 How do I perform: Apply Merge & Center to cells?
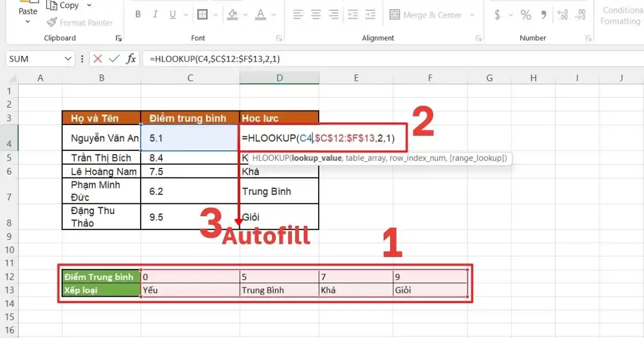click(426, 15)
